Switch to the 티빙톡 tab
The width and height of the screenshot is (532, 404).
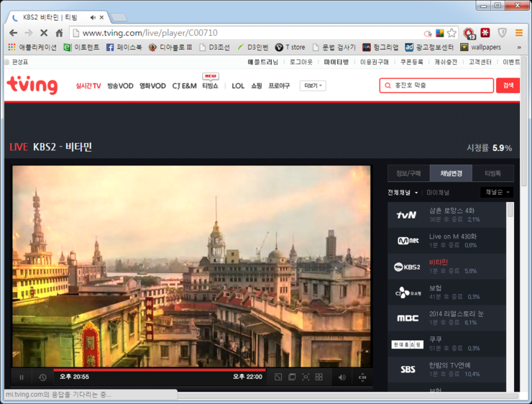(x=493, y=173)
